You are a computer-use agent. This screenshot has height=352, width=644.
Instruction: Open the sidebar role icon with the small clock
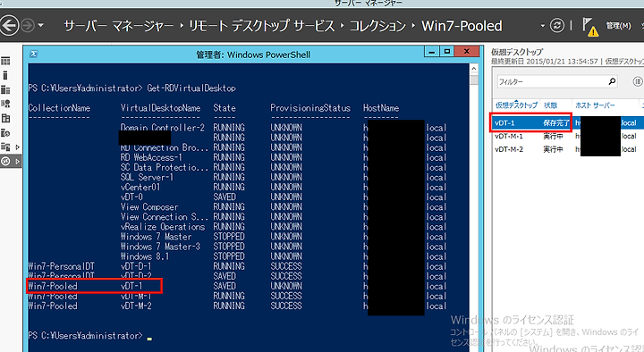tap(5, 133)
